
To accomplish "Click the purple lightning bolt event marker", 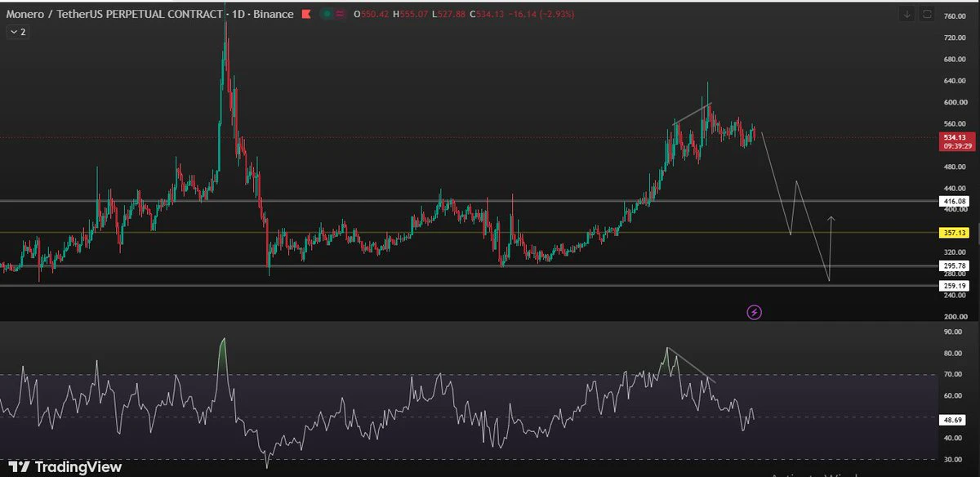I will pyautogui.click(x=755, y=312).
